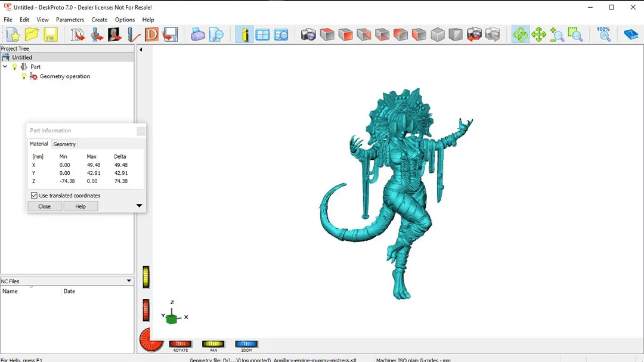Expand Part Information with the black down arrow
This screenshot has height=362, width=644.
point(139,205)
